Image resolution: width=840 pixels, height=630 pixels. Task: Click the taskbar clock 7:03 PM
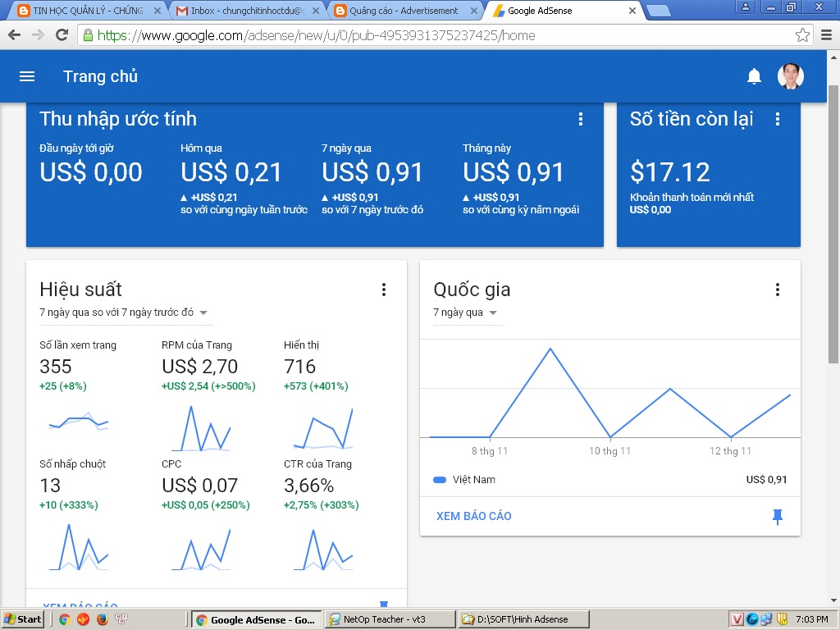(x=811, y=620)
